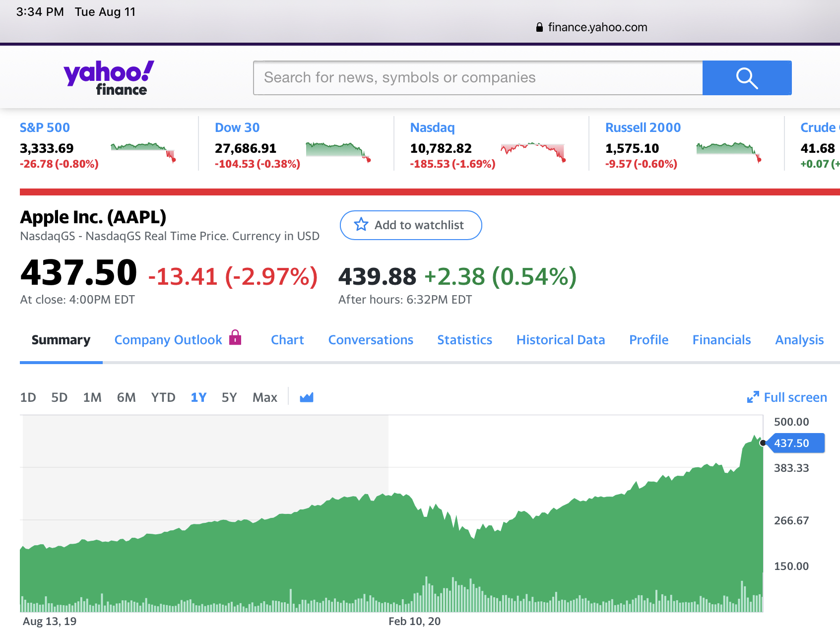Open the Dow 30 index link
The height and width of the screenshot is (629, 840).
click(x=237, y=127)
